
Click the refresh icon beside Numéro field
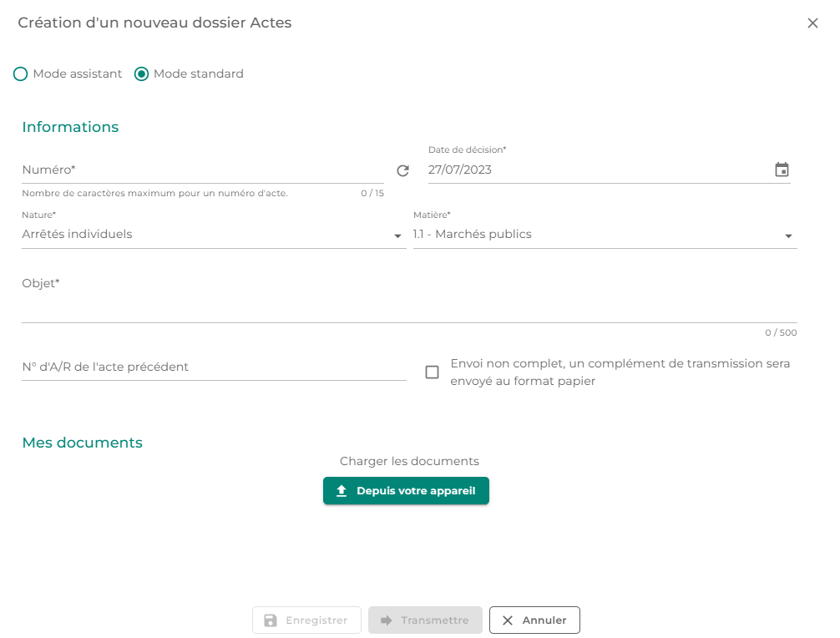[x=402, y=170]
